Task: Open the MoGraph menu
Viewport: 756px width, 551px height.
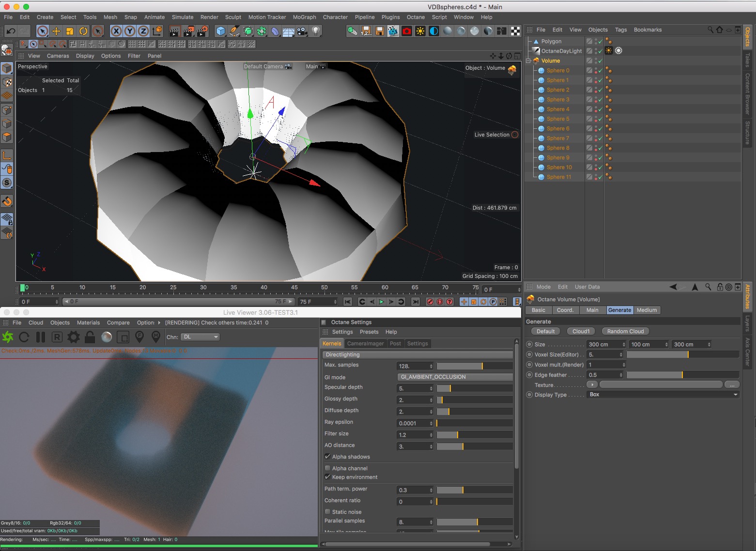Action: (304, 17)
